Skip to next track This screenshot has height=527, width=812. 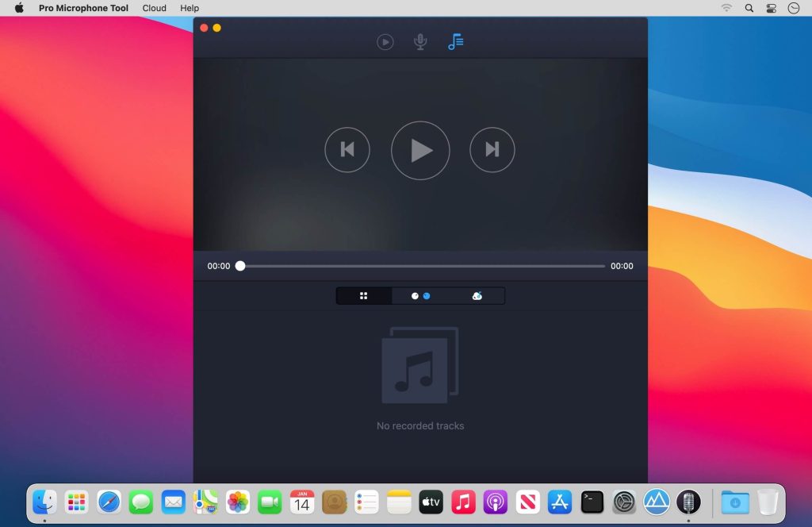tap(492, 150)
